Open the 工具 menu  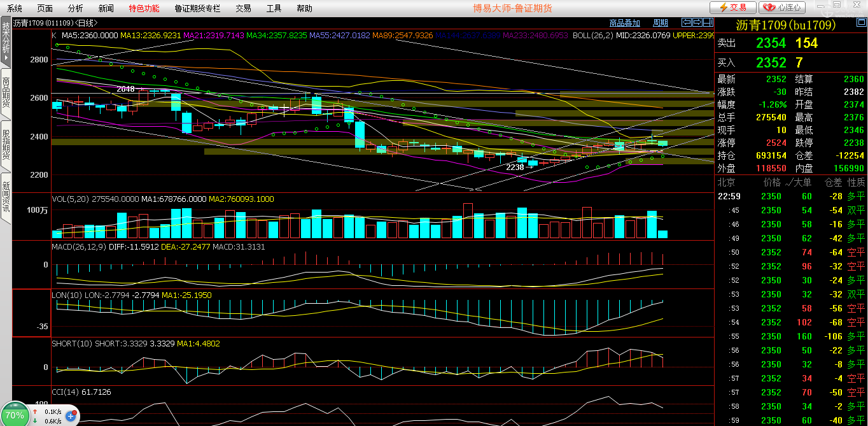pyautogui.click(x=274, y=8)
